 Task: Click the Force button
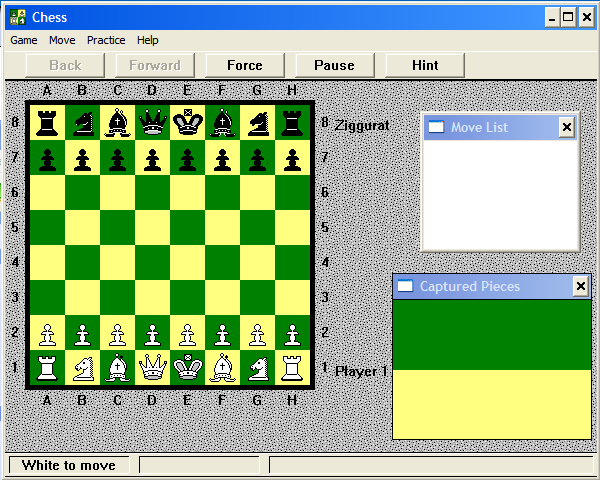(x=245, y=65)
